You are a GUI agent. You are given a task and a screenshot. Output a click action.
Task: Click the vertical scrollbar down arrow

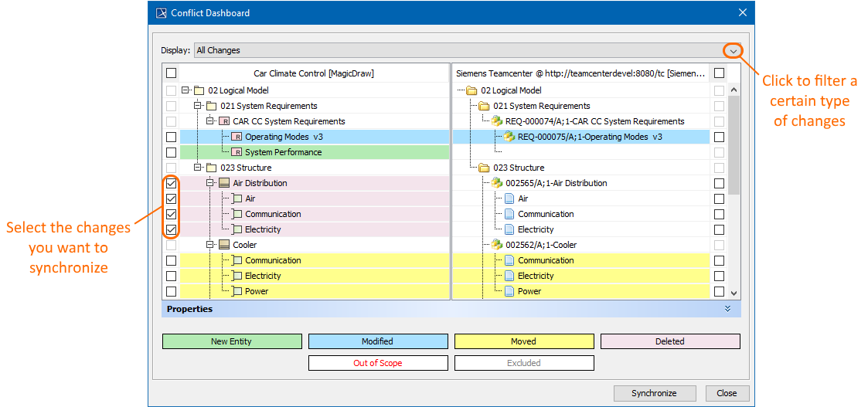tap(734, 293)
